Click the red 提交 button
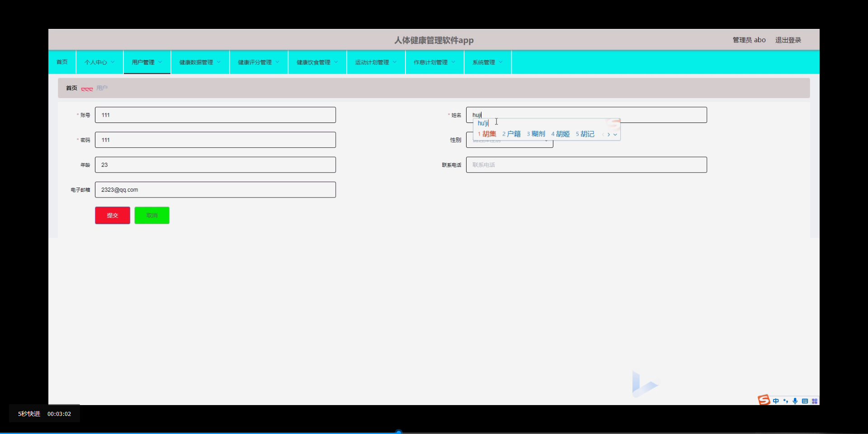The height and width of the screenshot is (434, 868). (113, 215)
